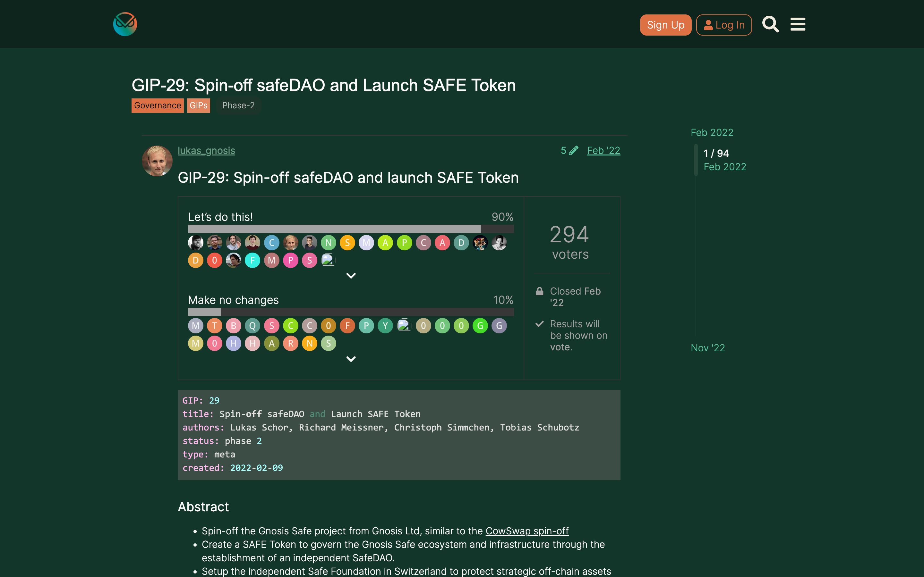
Task: Open the Feb '22 post date link
Action: coord(603,150)
